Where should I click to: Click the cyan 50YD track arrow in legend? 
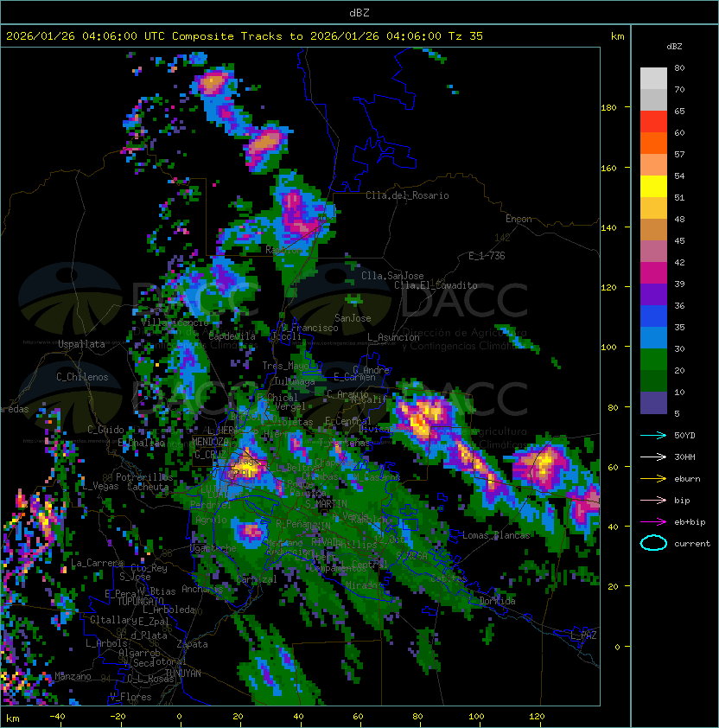[653, 436]
